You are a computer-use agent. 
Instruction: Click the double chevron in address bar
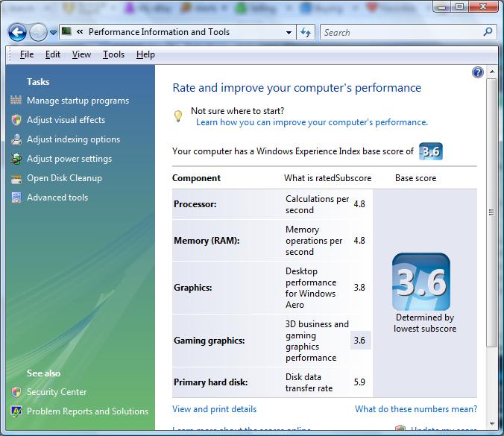click(80, 31)
